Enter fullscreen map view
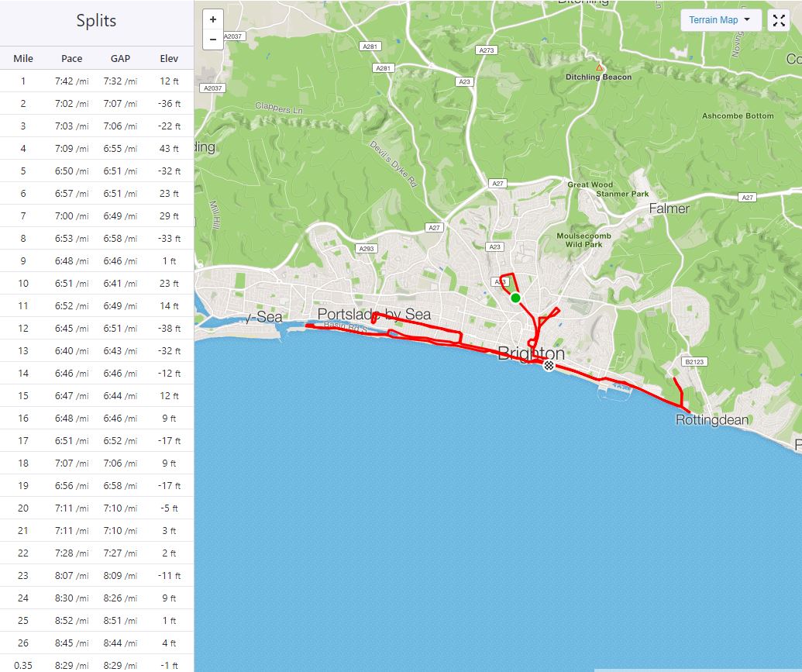The image size is (802, 672). 779,20
